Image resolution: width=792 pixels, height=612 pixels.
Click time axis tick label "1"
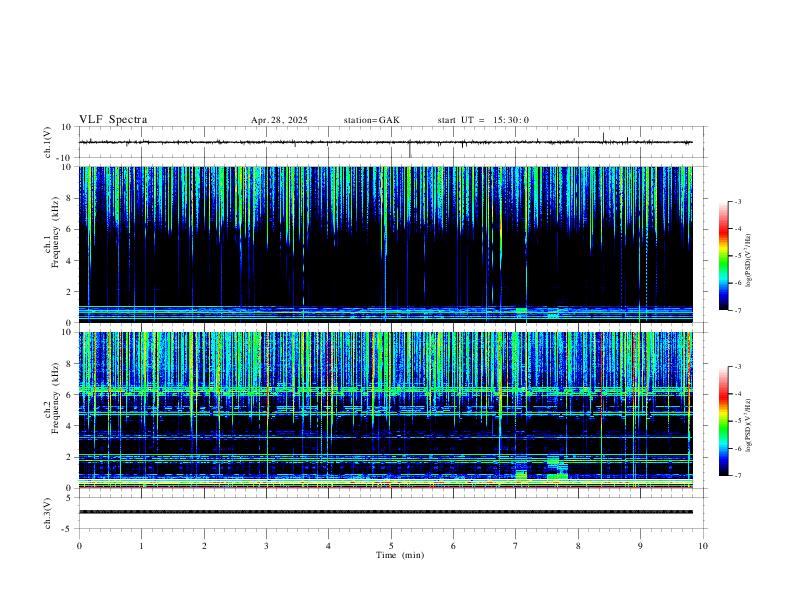[x=141, y=546]
